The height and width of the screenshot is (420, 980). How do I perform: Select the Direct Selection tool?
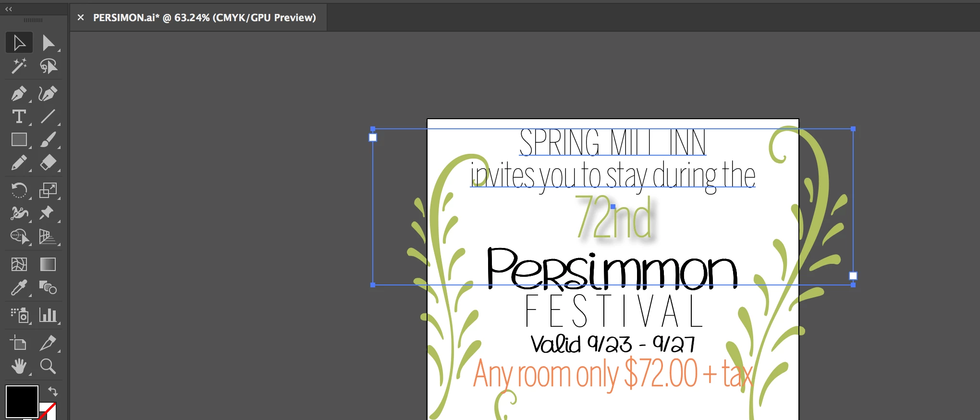point(48,43)
